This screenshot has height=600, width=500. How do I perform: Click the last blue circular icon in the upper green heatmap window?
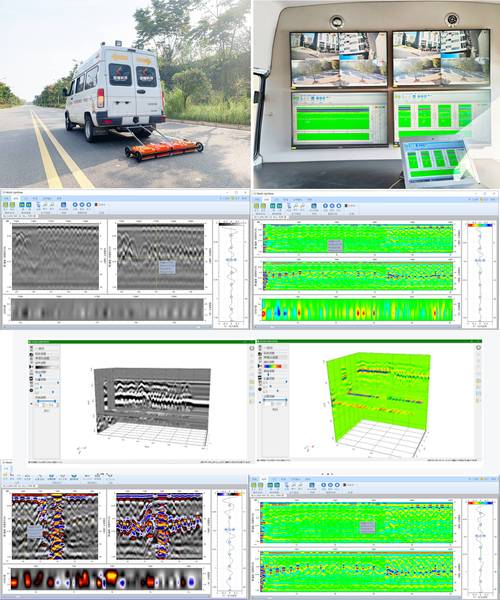point(339,205)
